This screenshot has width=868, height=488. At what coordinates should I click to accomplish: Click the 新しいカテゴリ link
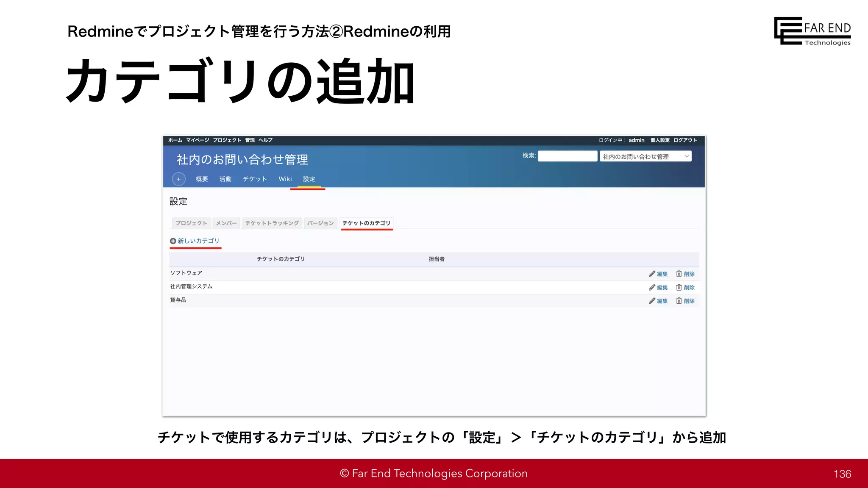198,241
